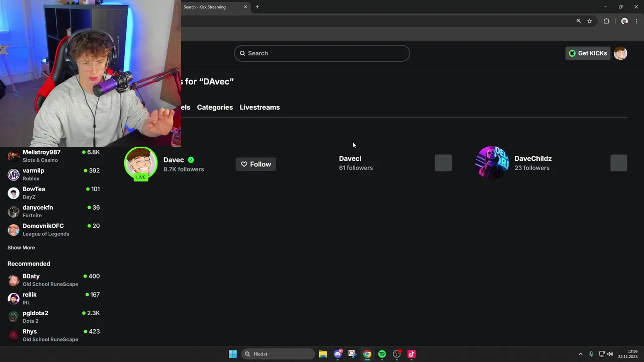Viewport: 644px width, 362px height.
Task: Open the Davecl channel result
Action: (x=356, y=163)
